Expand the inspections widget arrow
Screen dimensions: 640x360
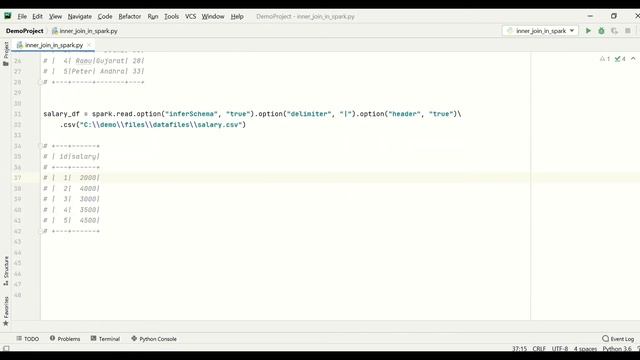click(x=633, y=59)
